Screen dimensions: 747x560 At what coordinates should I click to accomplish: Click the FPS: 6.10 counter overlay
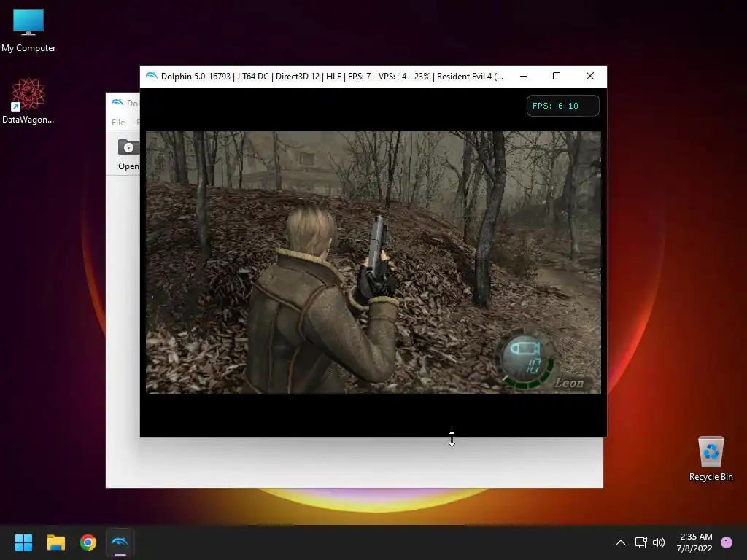[563, 106]
